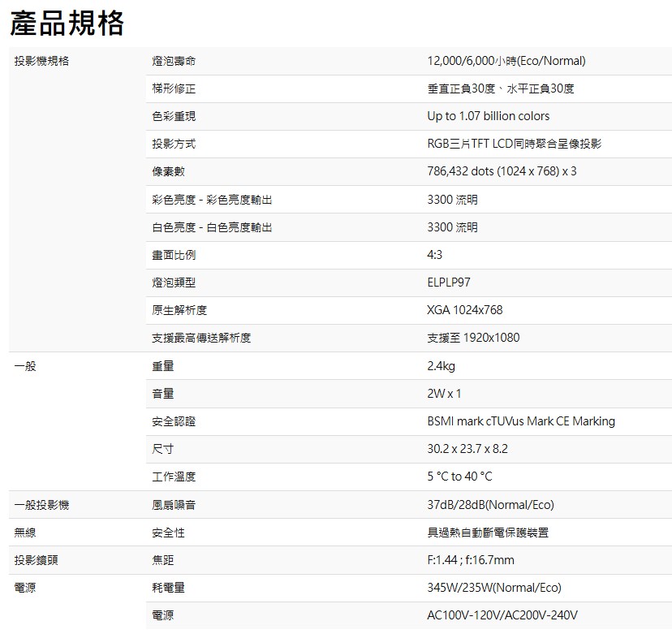Select the XGA 1024x768 native resolution

pyautogui.click(x=464, y=310)
